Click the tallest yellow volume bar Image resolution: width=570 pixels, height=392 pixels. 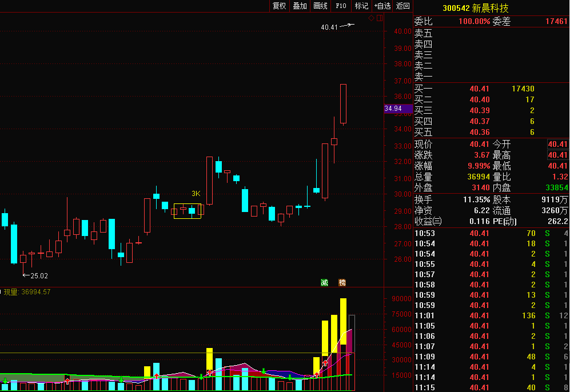(x=343, y=321)
